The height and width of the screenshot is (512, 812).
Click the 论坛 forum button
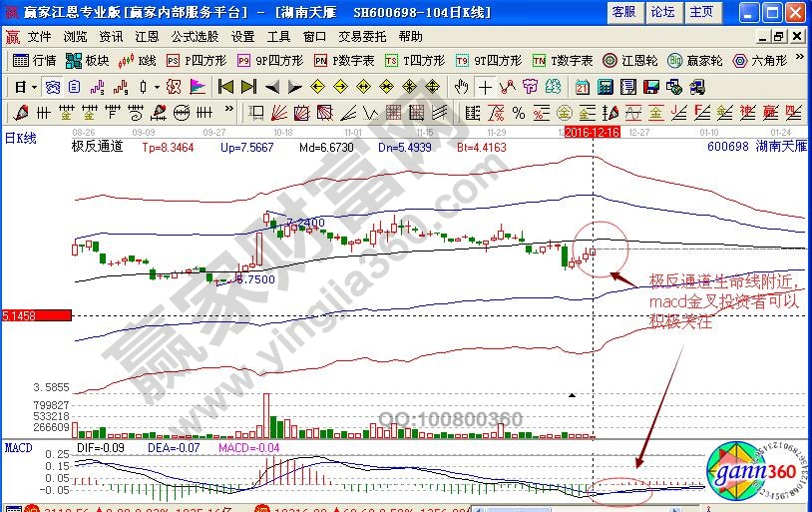click(662, 12)
